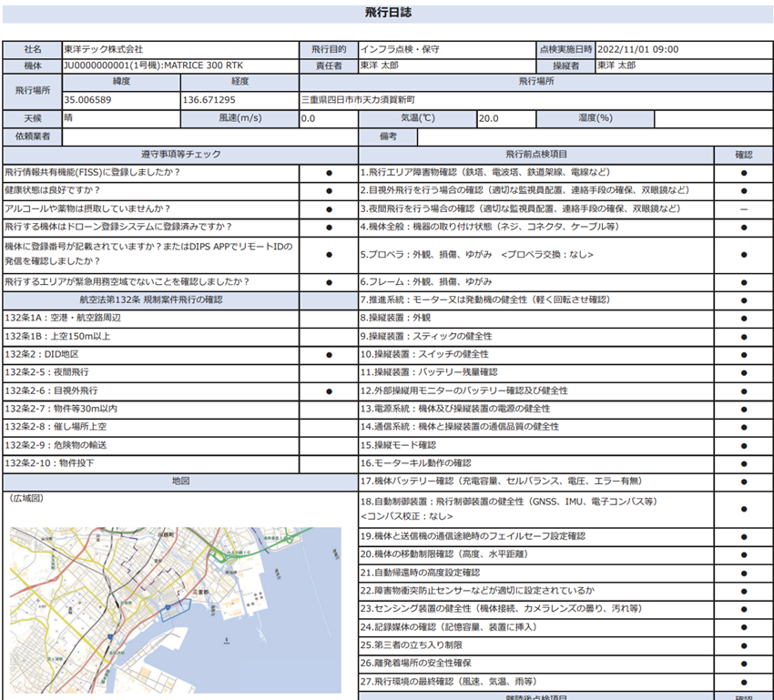Screen dimensions: 774x700
Task: Click the 地図 section header
Action: pyautogui.click(x=180, y=482)
